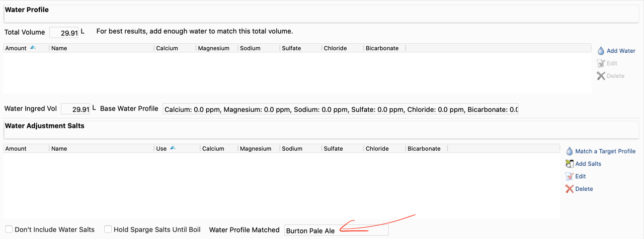This screenshot has width=644, height=239.
Task: Enable Don't Include Water Salts checkbox
Action: pos(9,229)
